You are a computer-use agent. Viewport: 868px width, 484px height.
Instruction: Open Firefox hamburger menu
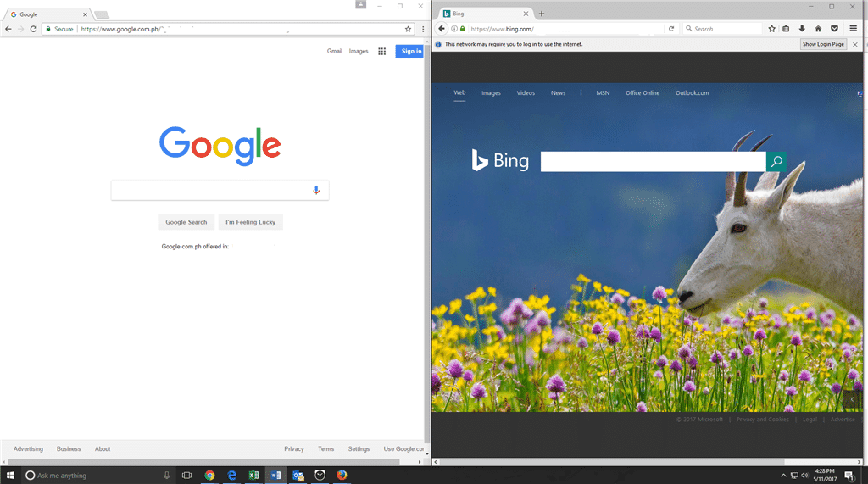pos(853,29)
